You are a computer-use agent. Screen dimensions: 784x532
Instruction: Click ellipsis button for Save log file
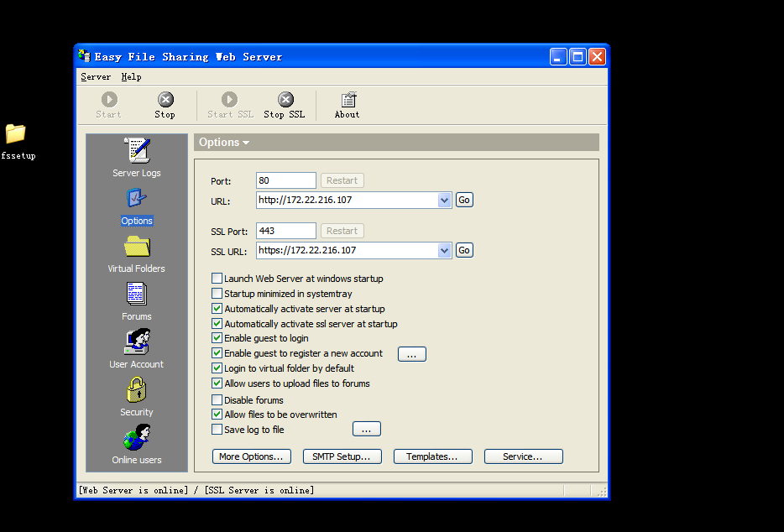tap(367, 429)
